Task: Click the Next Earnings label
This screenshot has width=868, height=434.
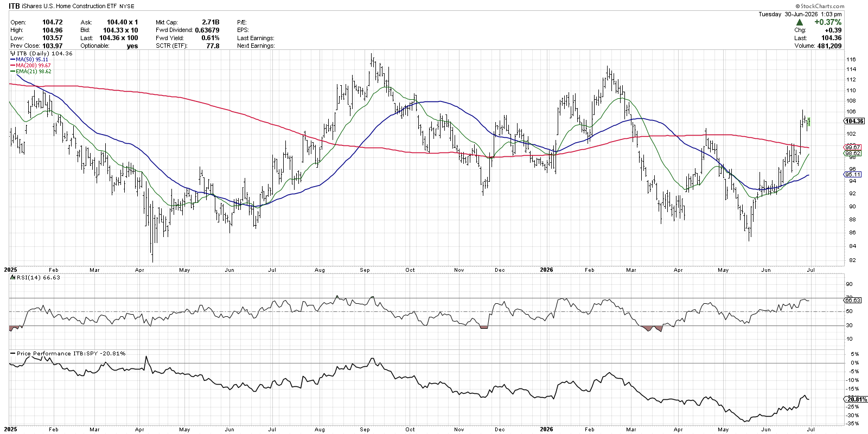Action: (256, 46)
